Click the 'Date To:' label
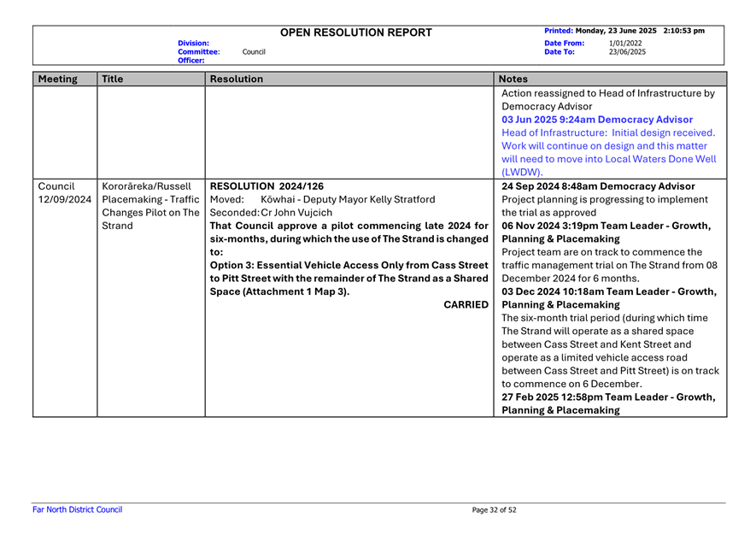Viewport: 756px width, 535px height. point(560,51)
